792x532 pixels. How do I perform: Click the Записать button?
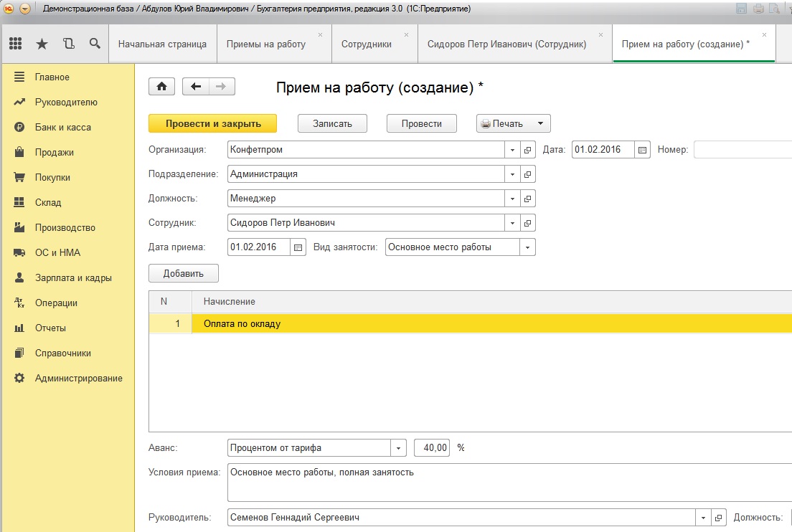(332, 123)
